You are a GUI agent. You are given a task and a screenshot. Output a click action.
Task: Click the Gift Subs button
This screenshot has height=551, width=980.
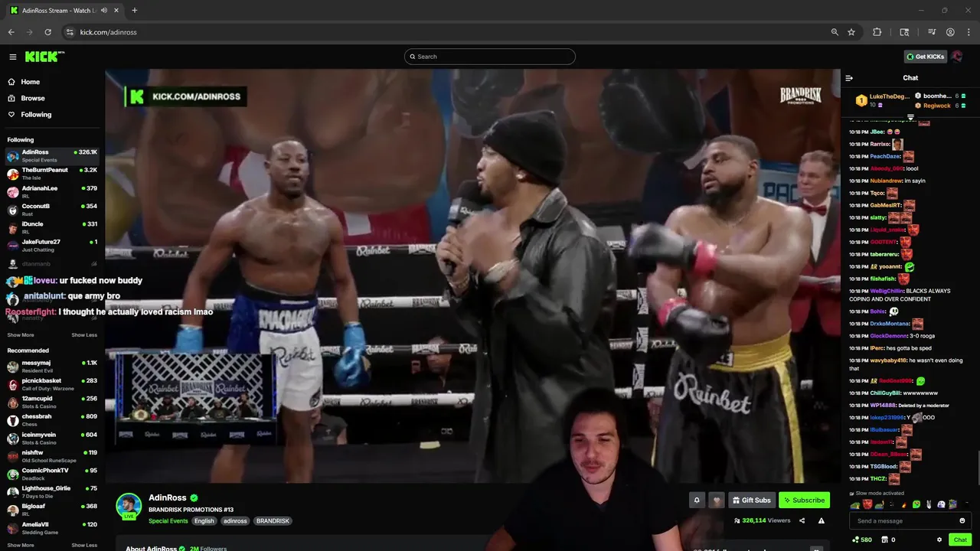coord(751,500)
